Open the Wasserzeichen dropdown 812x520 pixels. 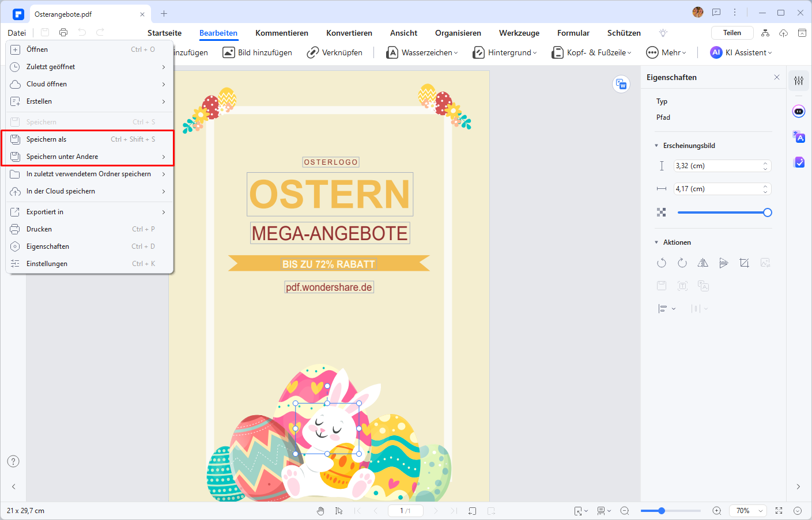pos(422,52)
